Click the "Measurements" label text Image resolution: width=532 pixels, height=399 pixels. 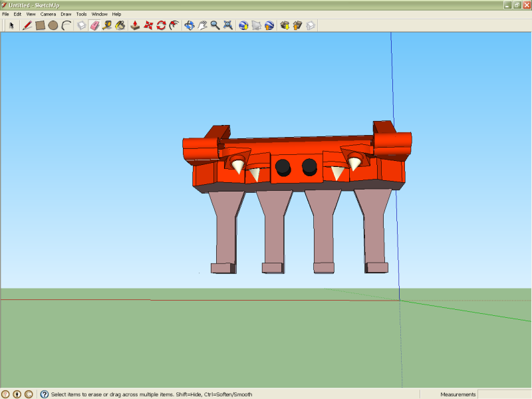tap(458, 394)
